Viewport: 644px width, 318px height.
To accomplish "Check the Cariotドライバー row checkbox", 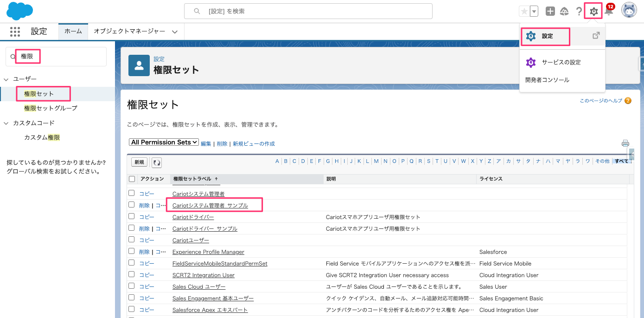I will [132, 216].
